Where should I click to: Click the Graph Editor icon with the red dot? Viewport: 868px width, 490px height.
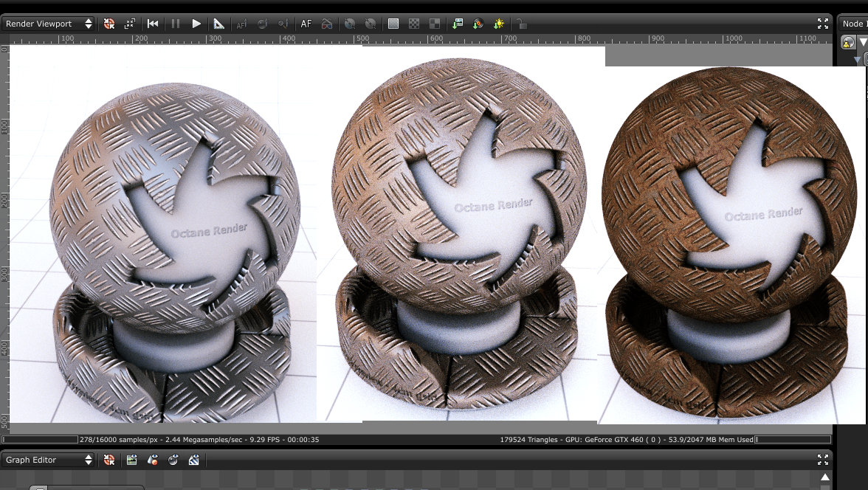pyautogui.click(x=152, y=460)
